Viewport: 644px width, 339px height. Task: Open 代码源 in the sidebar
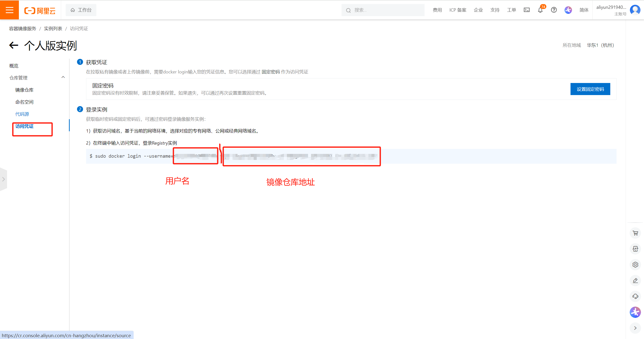(x=22, y=114)
